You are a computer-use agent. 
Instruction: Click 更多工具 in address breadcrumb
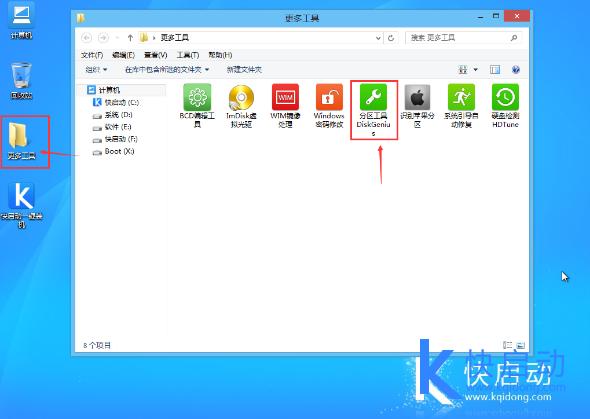point(175,38)
